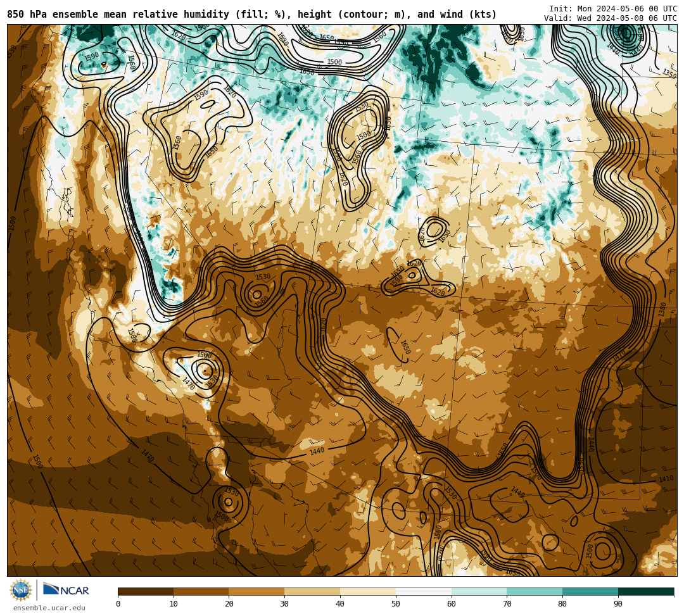Click the colorbar tick label 50
The height and width of the screenshot is (616, 684).
[396, 604]
